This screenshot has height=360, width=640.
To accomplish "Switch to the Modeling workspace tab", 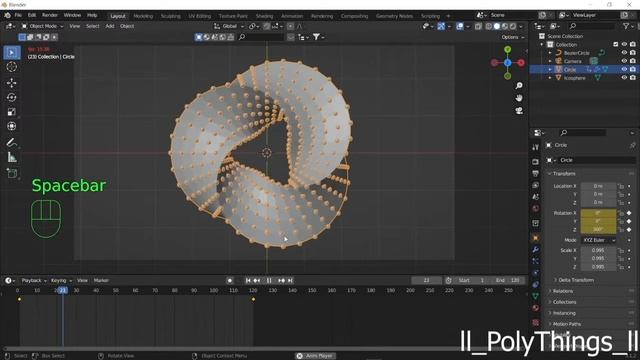I will click(143, 16).
